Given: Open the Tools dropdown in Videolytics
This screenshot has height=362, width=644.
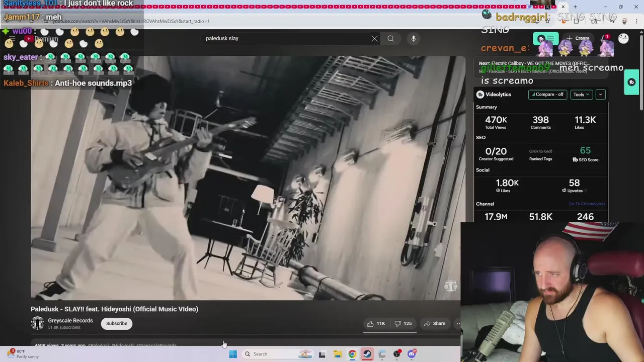Looking at the screenshot, I should (x=581, y=95).
